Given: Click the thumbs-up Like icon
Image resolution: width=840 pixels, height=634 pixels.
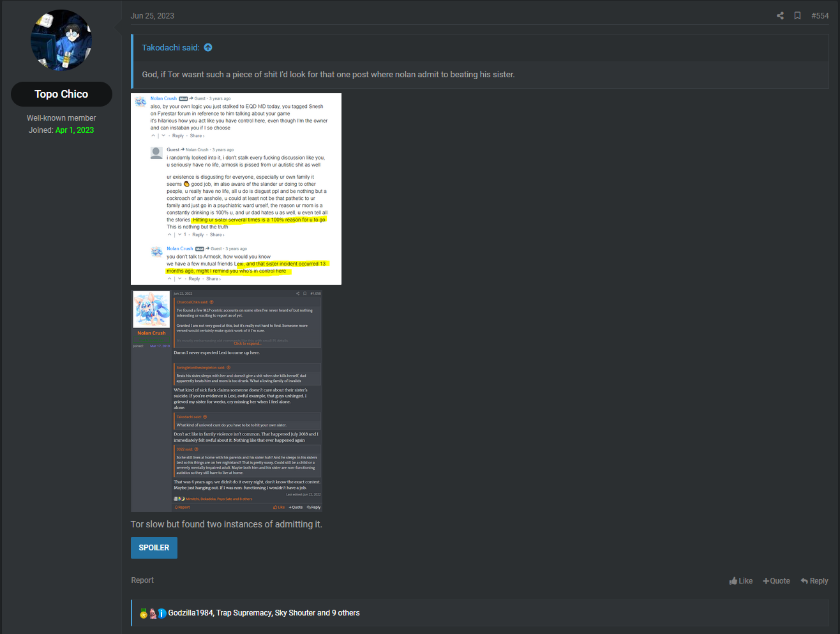Looking at the screenshot, I should [x=733, y=581].
